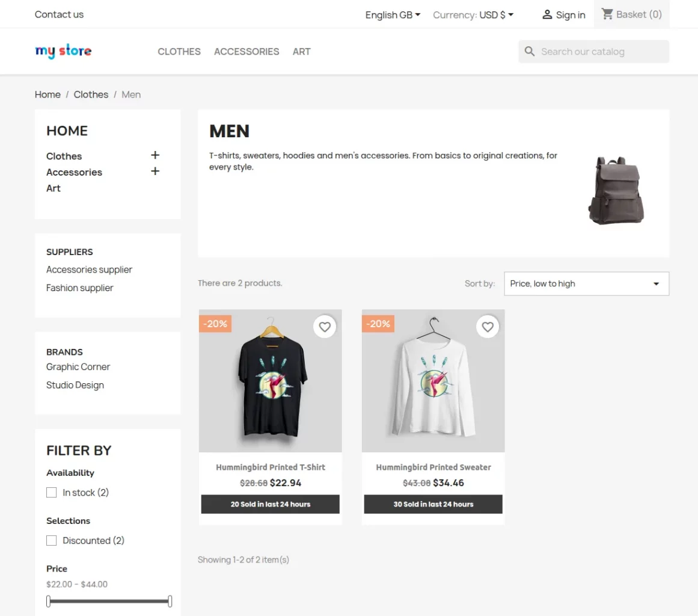
Task: Select the Graphic Corner brand
Action: (78, 366)
